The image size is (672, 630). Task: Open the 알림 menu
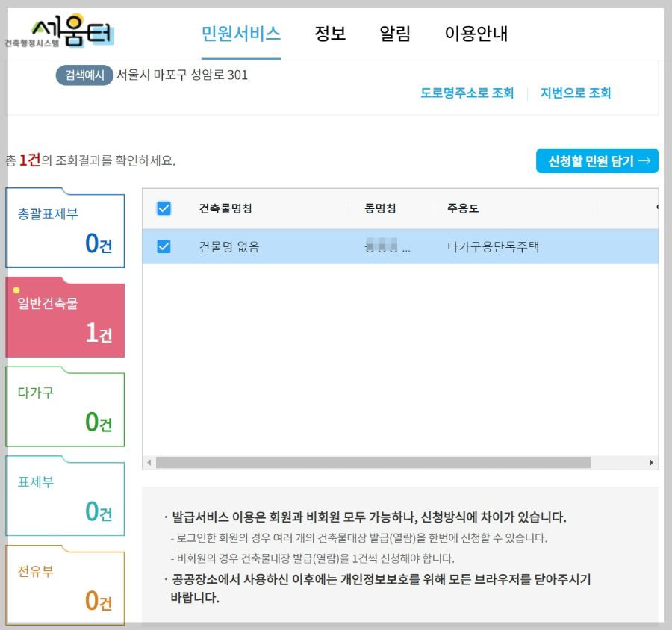(395, 31)
